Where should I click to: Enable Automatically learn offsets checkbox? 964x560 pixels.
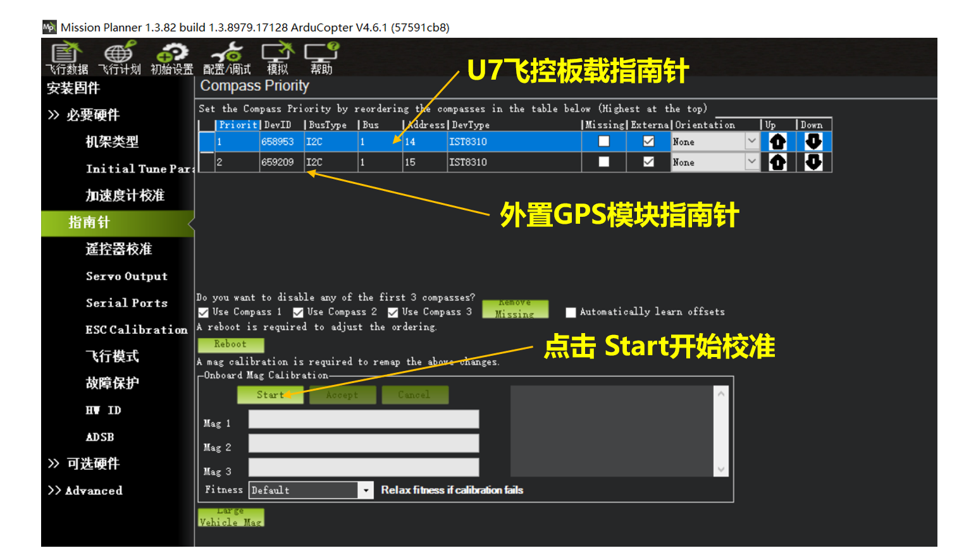(x=571, y=312)
